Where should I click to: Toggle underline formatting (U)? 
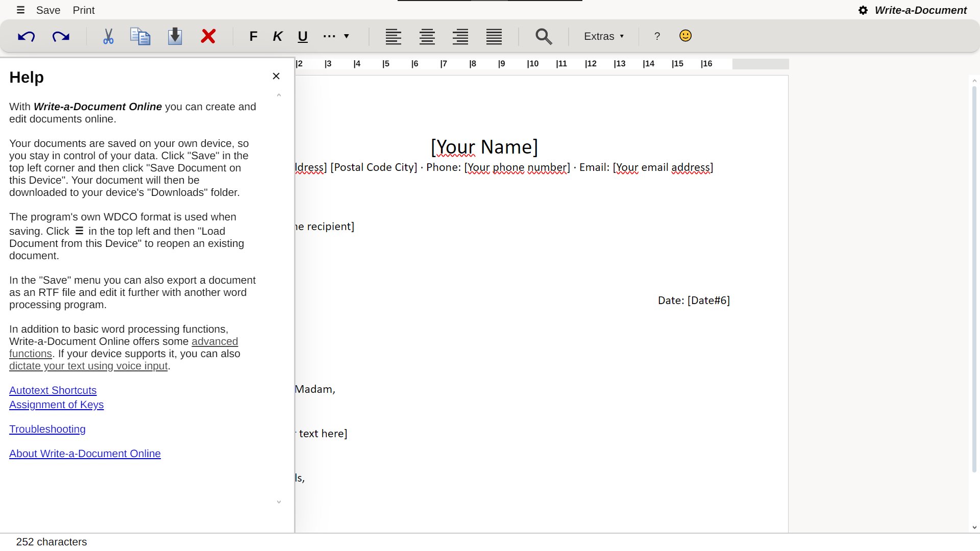coord(303,36)
